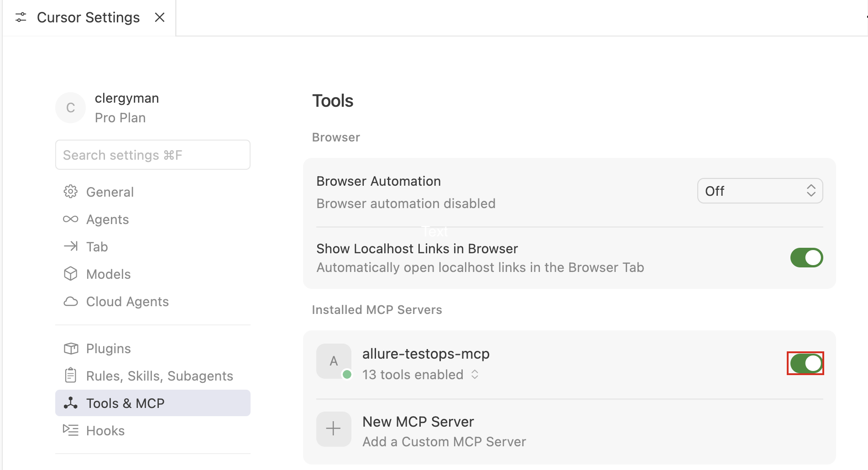This screenshot has width=868, height=470.
Task: Open the Browser Automation dropdown
Action: (x=759, y=191)
